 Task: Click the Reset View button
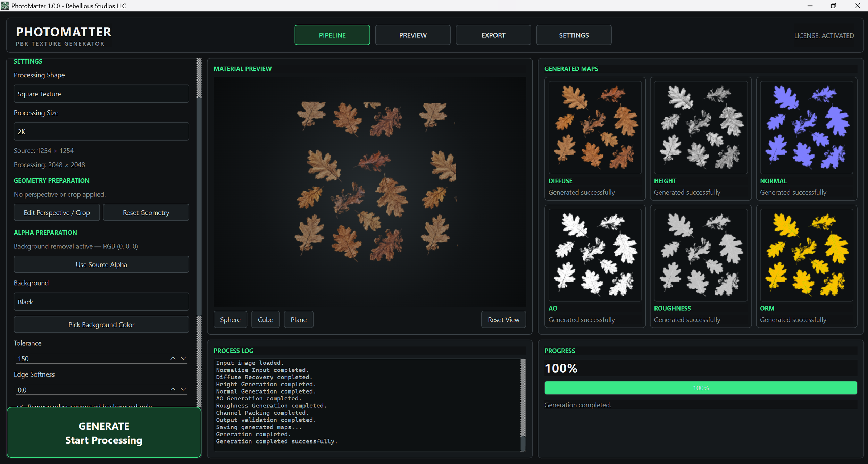coord(503,319)
